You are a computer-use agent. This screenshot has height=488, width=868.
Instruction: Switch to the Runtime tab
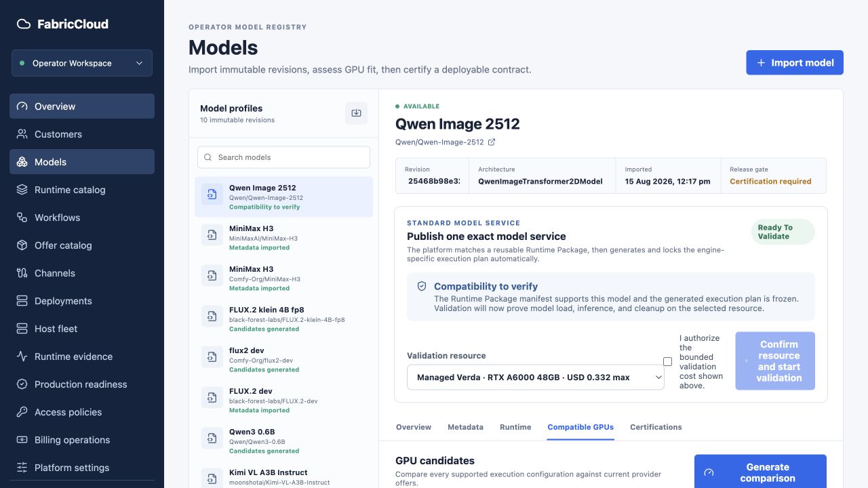tap(515, 427)
